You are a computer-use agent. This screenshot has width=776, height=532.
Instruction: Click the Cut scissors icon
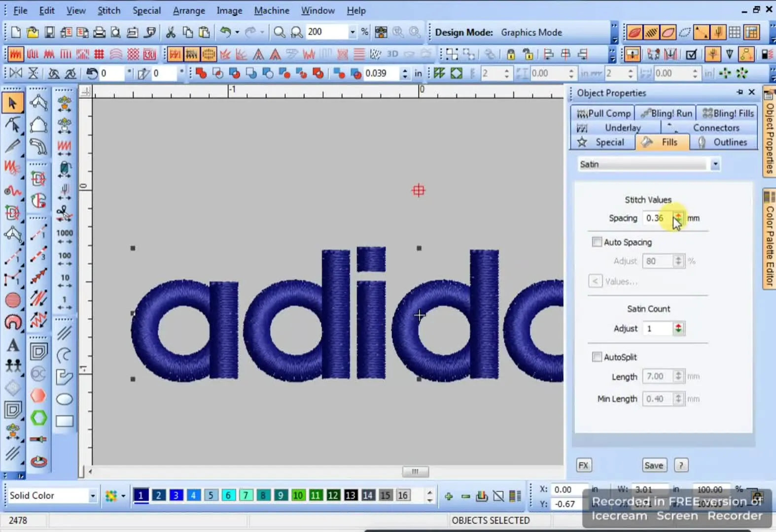[x=171, y=33]
